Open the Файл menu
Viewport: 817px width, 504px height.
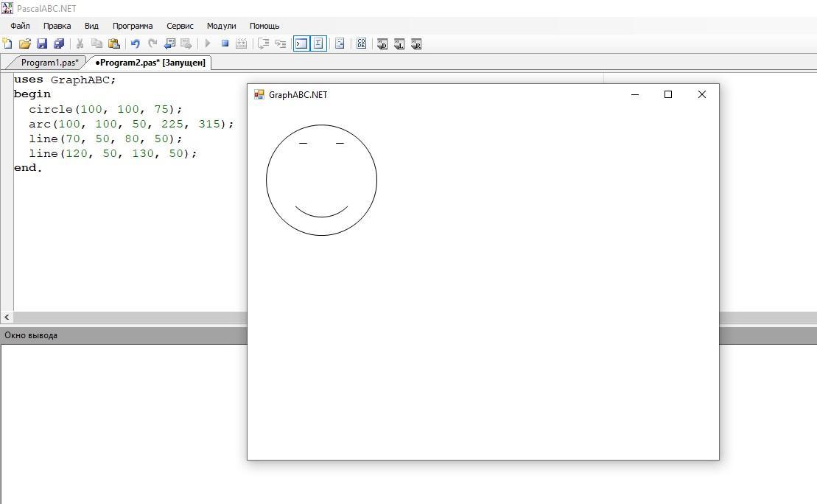pos(20,26)
